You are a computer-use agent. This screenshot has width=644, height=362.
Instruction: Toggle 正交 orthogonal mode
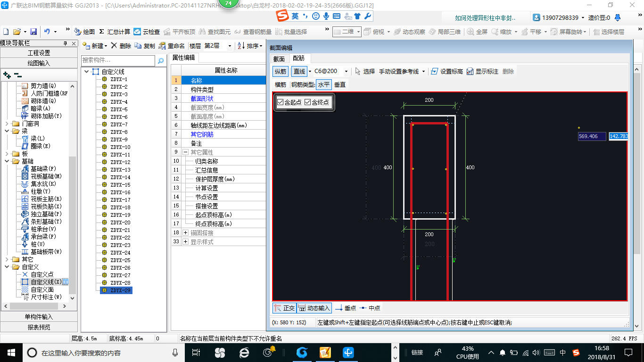click(284, 308)
